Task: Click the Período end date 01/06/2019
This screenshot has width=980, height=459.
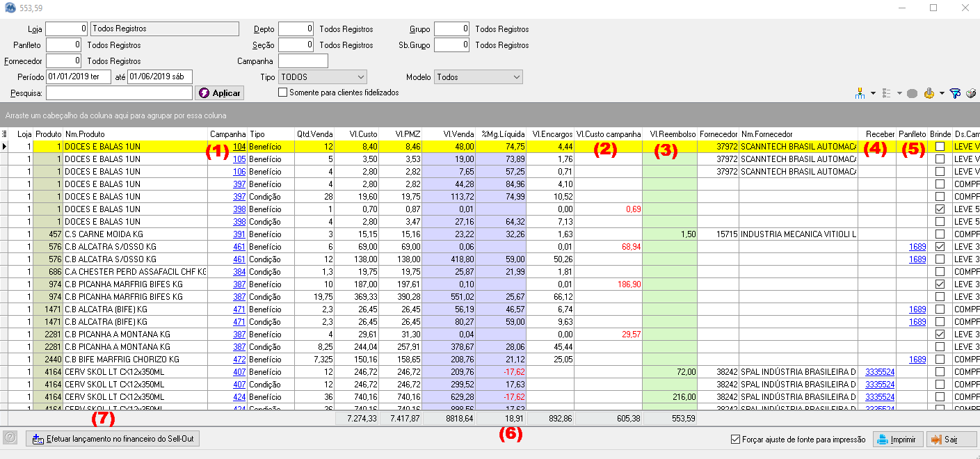Action: (160, 77)
